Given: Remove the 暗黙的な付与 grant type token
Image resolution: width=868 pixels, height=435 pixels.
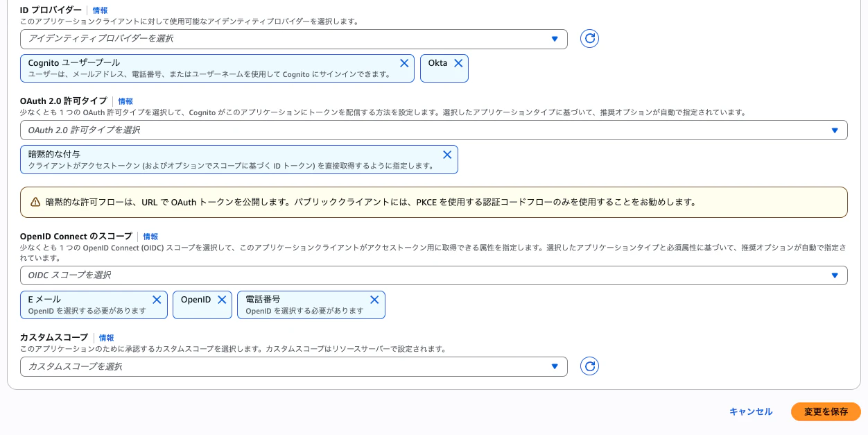Looking at the screenshot, I should [x=447, y=155].
